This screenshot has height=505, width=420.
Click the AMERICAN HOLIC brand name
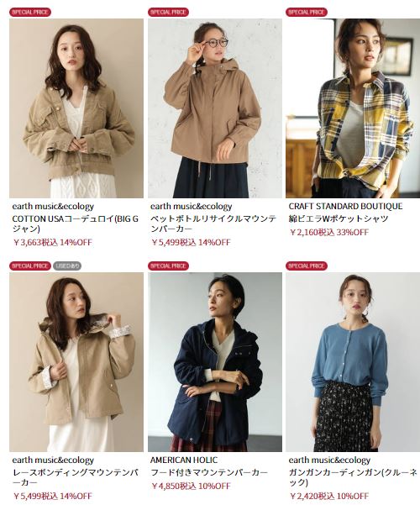click(x=184, y=460)
